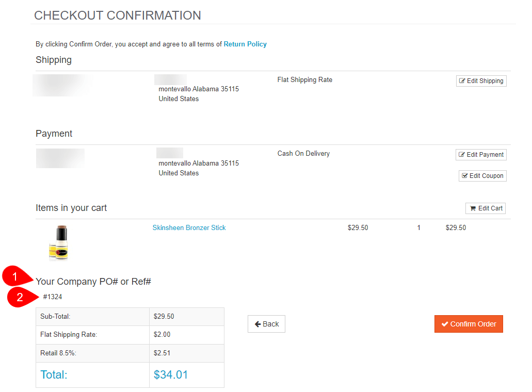Click the bronzer stick product thumbnail

pyautogui.click(x=58, y=243)
